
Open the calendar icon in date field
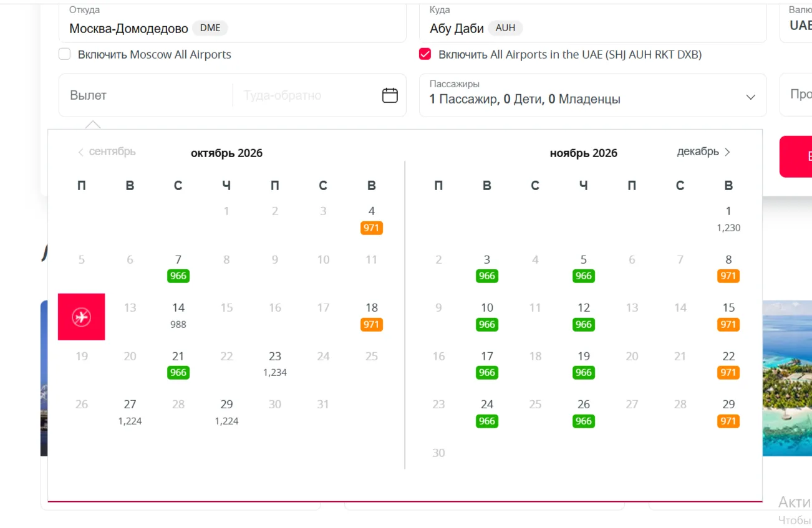click(x=390, y=95)
